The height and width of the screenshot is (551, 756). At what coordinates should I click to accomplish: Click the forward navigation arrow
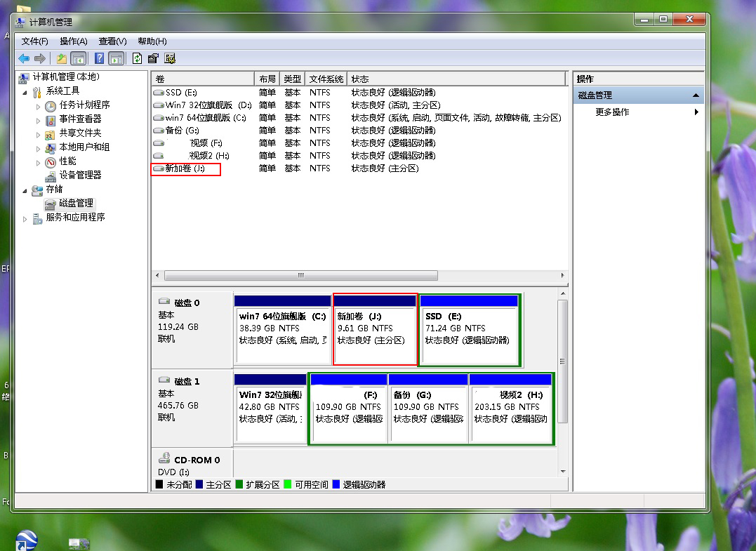[41, 58]
